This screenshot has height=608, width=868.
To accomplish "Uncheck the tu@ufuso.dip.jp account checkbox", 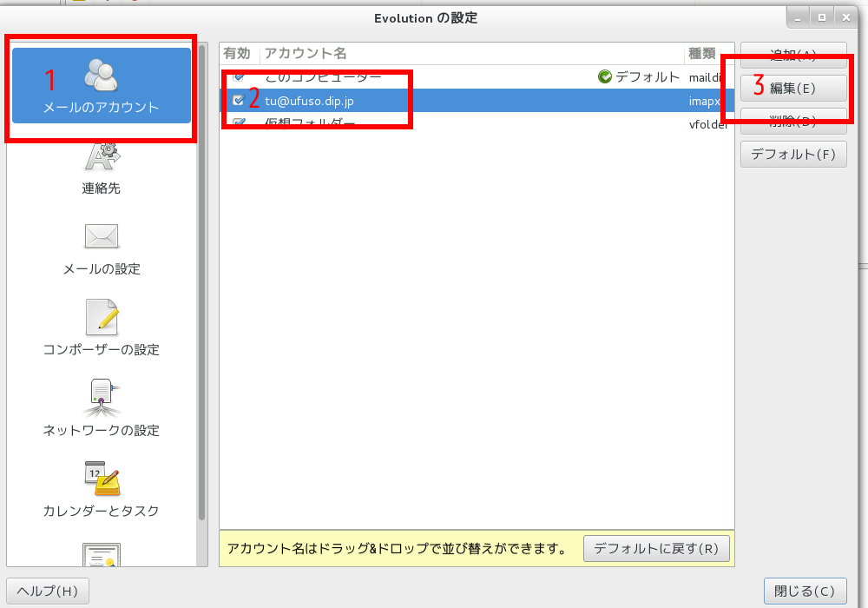I will click(239, 101).
